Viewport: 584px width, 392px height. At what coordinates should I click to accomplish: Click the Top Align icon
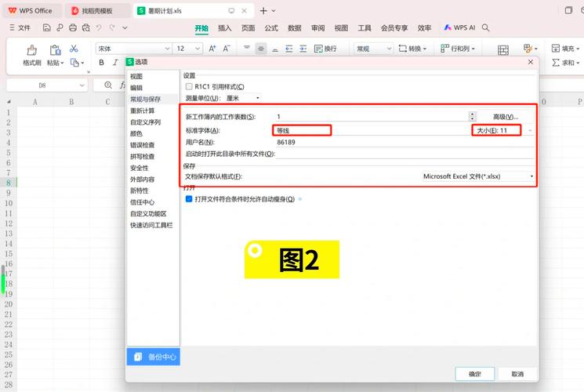[x=247, y=49]
